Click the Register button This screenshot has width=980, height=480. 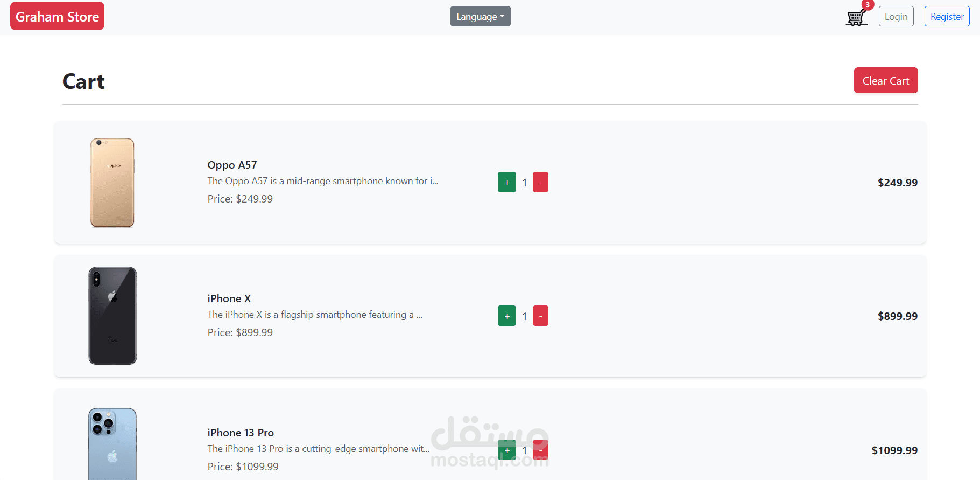click(x=947, y=16)
